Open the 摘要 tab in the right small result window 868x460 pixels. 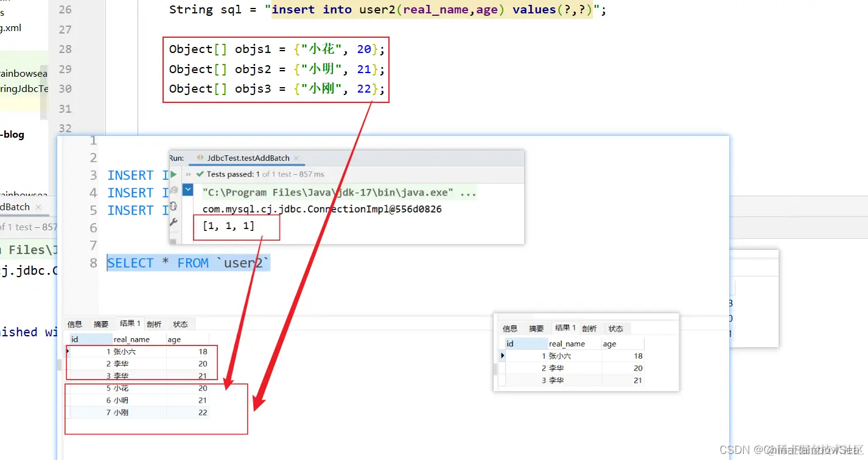[536, 328]
